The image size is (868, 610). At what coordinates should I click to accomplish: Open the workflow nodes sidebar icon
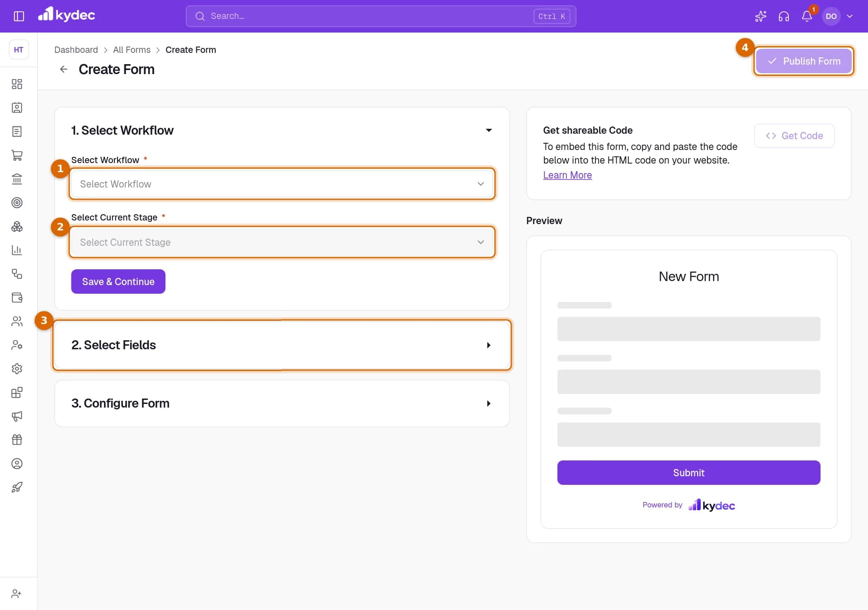tap(17, 274)
